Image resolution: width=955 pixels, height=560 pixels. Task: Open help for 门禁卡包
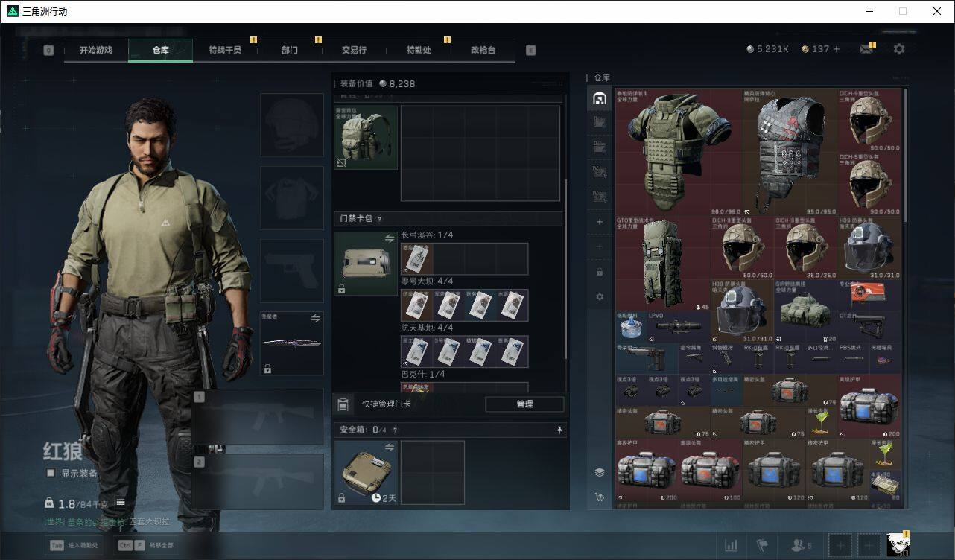(379, 219)
